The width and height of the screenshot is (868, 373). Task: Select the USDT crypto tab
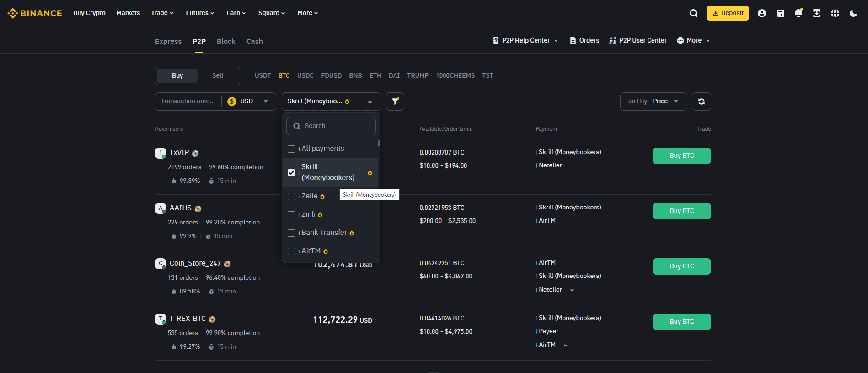263,76
